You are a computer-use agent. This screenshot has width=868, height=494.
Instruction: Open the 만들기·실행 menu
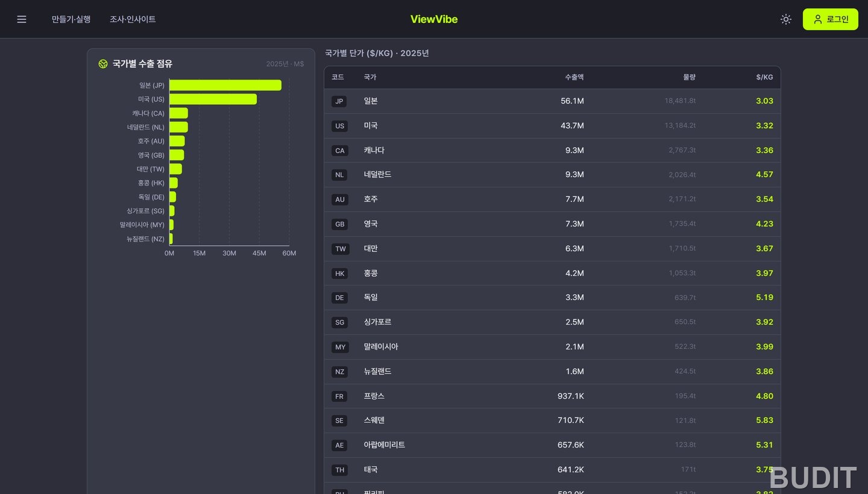coord(71,19)
